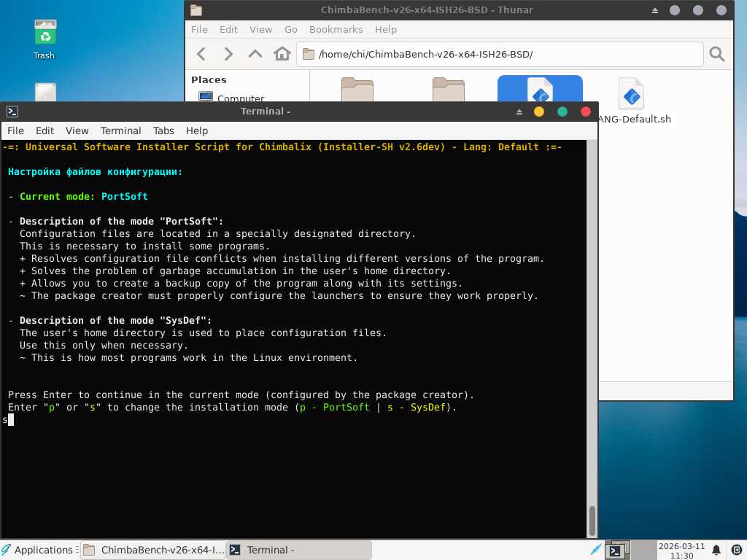Click the panel terminal launcher icon
Screen dimensions: 747x560
[616, 551]
